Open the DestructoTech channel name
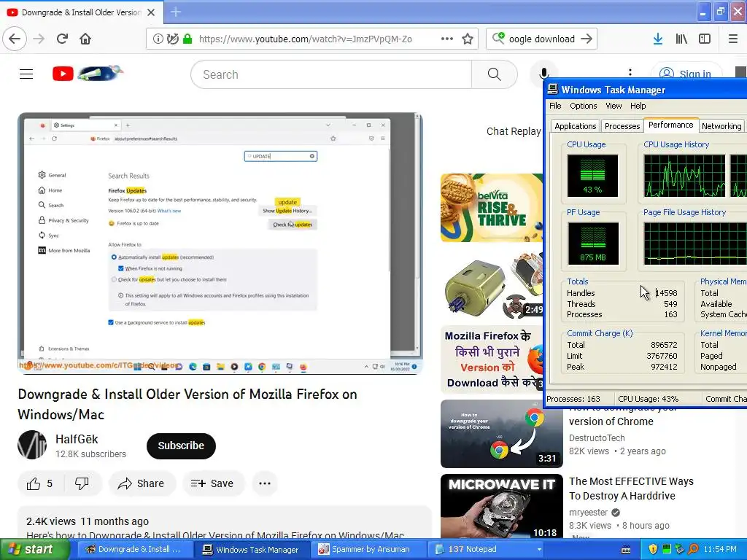This screenshot has width=747, height=560. tap(597, 437)
